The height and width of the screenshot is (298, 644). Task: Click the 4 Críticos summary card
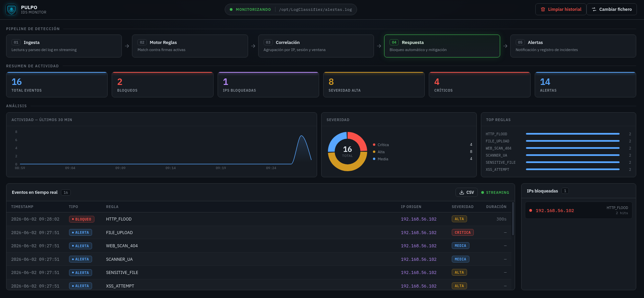[x=480, y=85]
